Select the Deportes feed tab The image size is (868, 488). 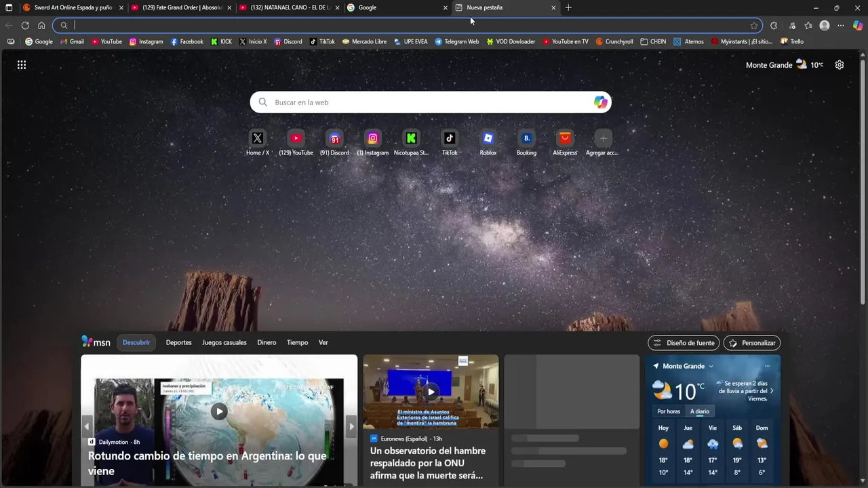179,342
